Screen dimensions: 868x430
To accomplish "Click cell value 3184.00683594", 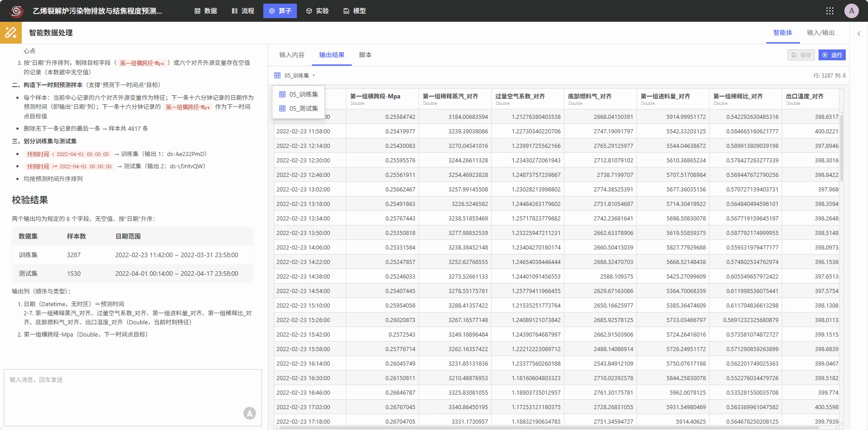I will 455,117.
